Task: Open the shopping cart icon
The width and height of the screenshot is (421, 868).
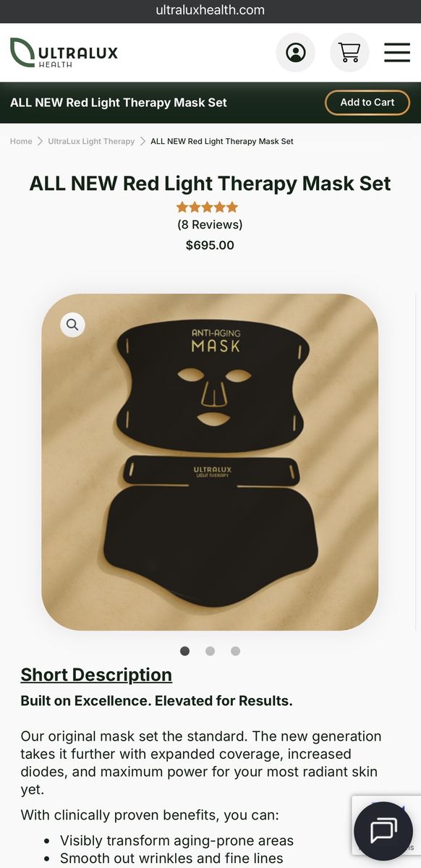Action: [349, 53]
